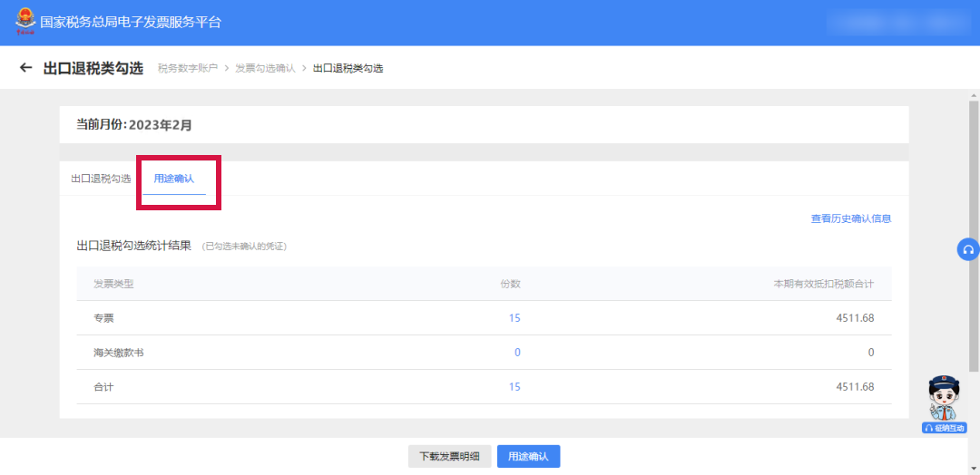Click 合计 tax amount 4511.68

click(x=855, y=386)
